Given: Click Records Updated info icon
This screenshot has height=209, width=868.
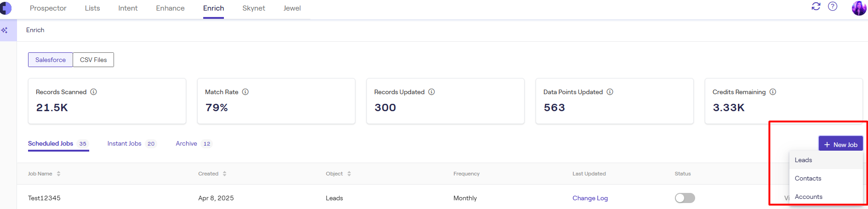Looking at the screenshot, I should tap(432, 92).
